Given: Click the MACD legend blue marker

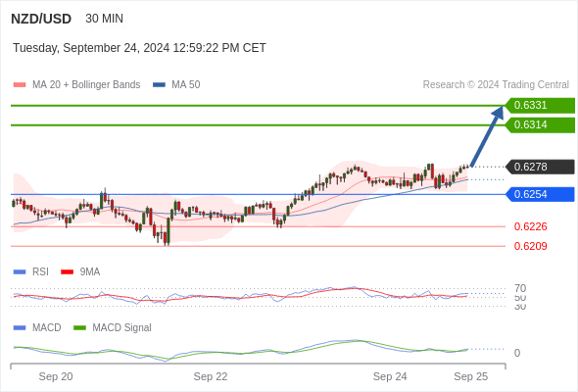Looking at the screenshot, I should [x=20, y=328].
